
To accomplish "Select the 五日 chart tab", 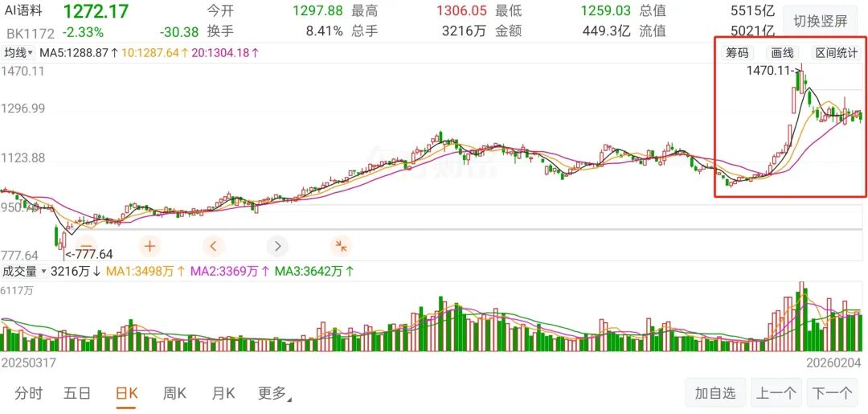I will (77, 393).
